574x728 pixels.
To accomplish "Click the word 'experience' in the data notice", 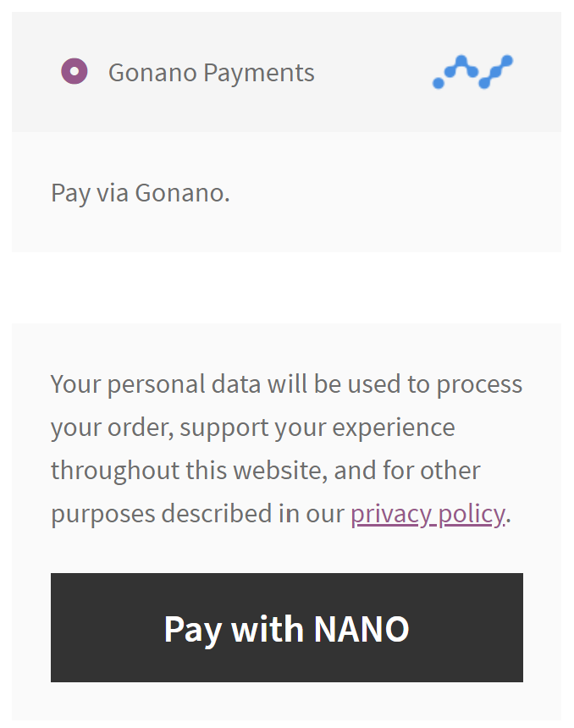I will pyautogui.click(x=394, y=427).
